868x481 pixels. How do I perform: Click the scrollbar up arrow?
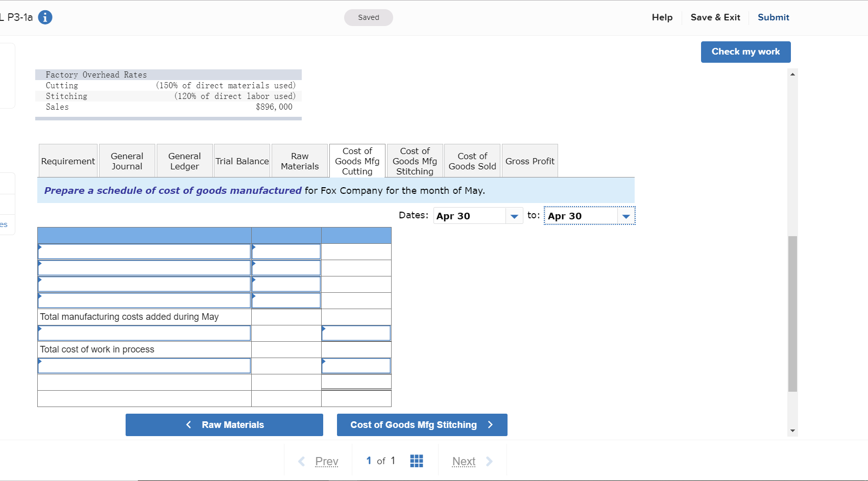792,74
